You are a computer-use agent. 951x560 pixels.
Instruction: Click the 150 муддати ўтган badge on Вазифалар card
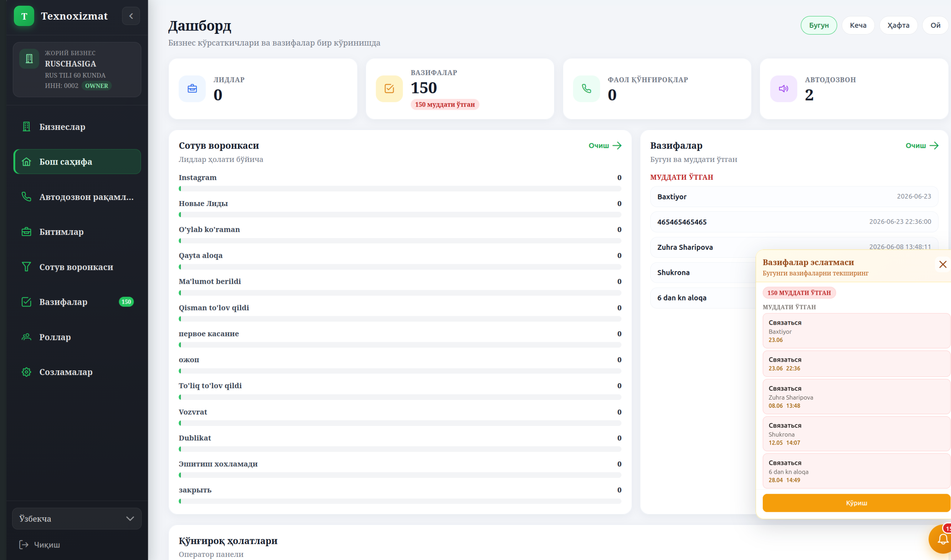(x=445, y=104)
